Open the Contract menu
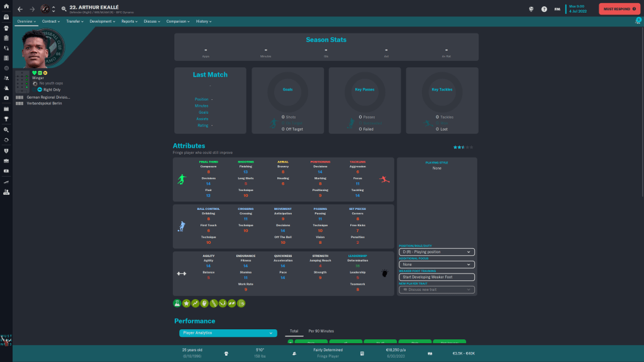The image size is (644, 362). tap(50, 21)
